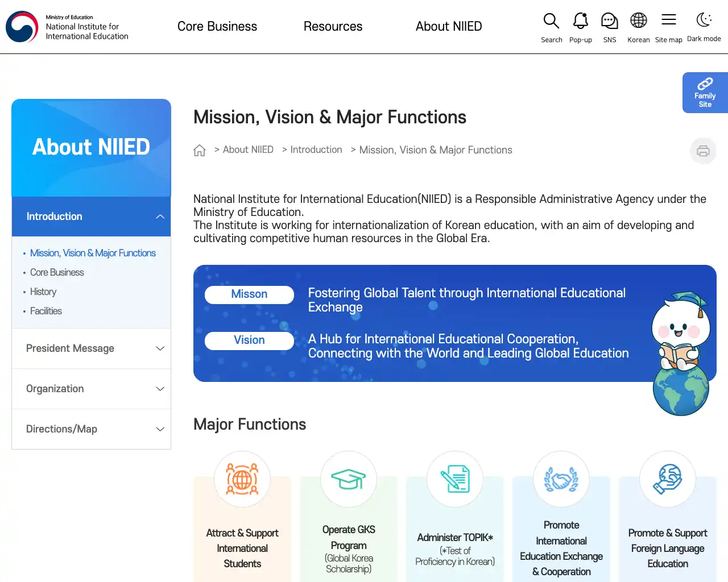Open the Pop-up bell icon
The height and width of the screenshot is (582, 728).
pyautogui.click(x=580, y=21)
